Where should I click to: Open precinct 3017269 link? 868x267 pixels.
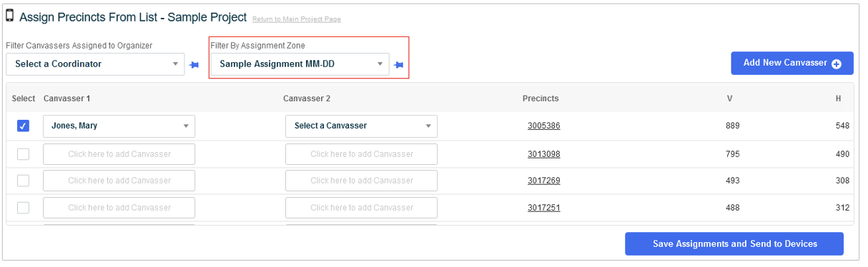tap(544, 181)
